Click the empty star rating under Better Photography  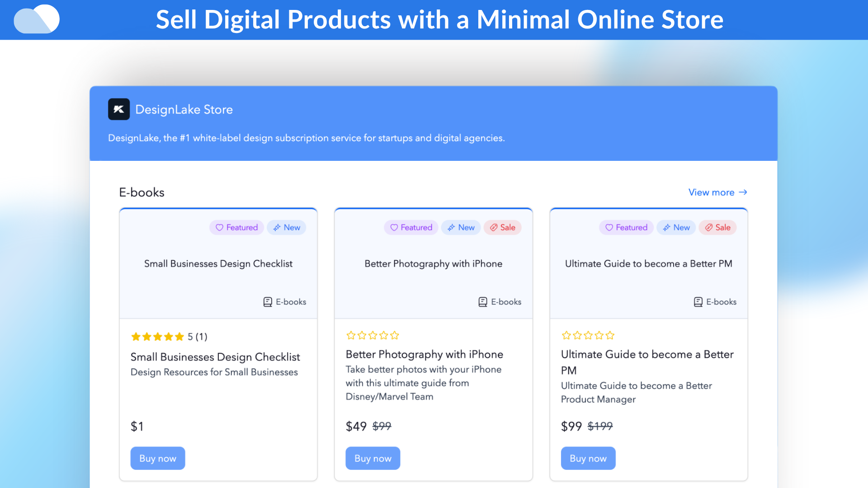point(373,335)
